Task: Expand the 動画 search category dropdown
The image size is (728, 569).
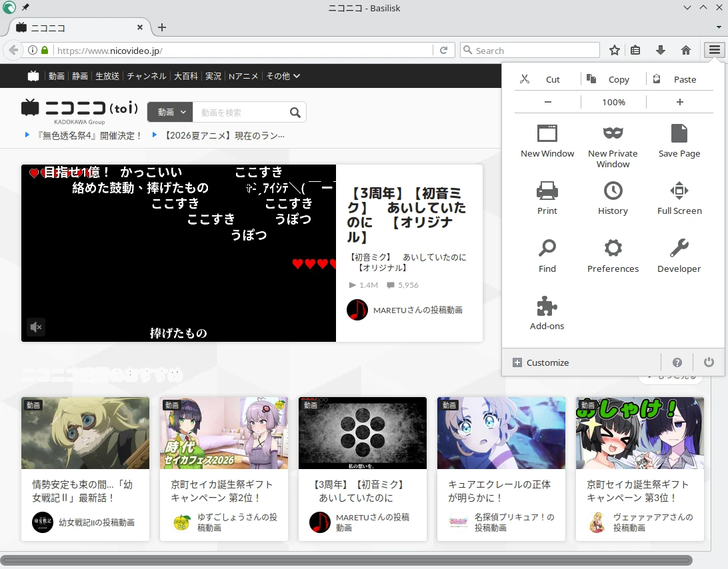Action: (x=171, y=112)
